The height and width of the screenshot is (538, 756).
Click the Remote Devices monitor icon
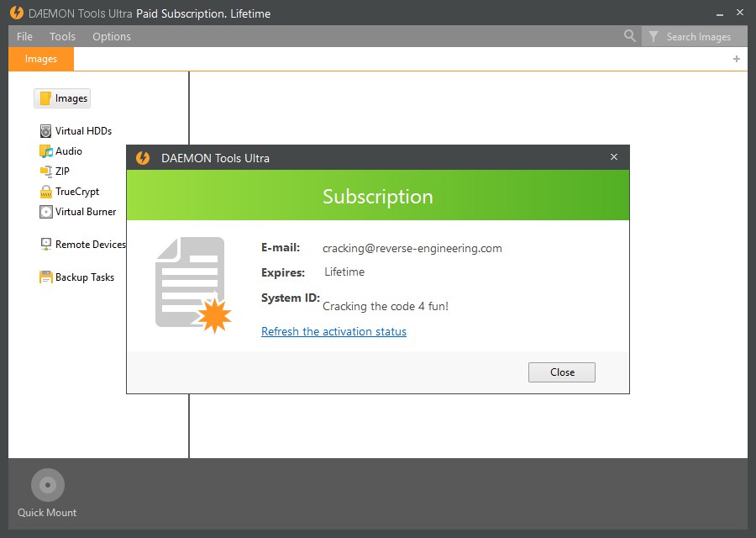point(46,244)
